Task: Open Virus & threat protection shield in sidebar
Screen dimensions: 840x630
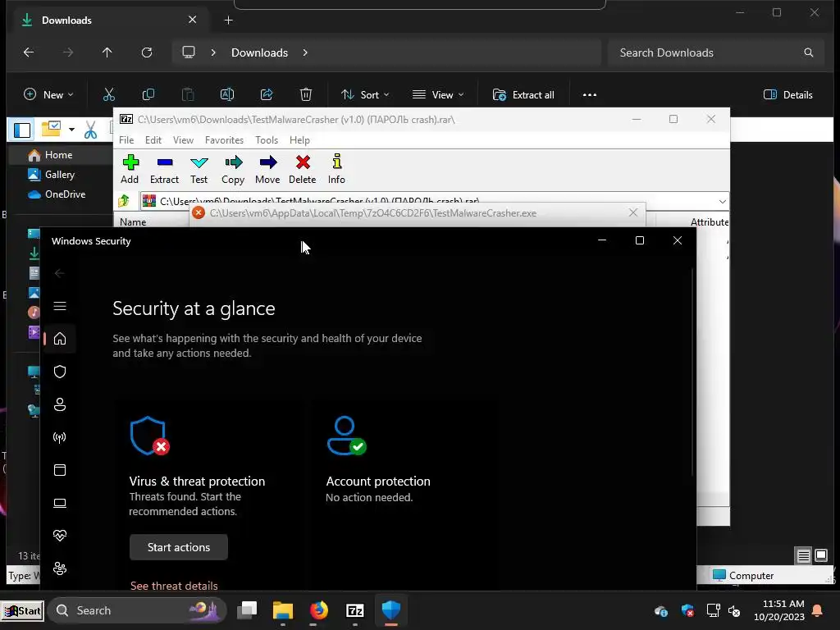Action: (60, 372)
